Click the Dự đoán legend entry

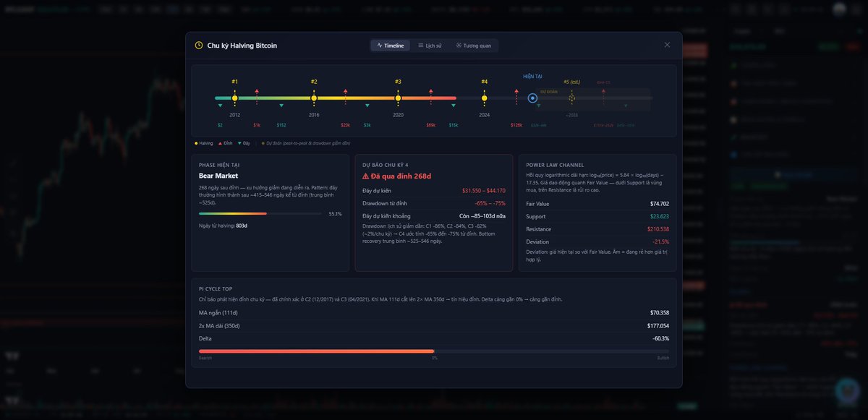(306, 143)
